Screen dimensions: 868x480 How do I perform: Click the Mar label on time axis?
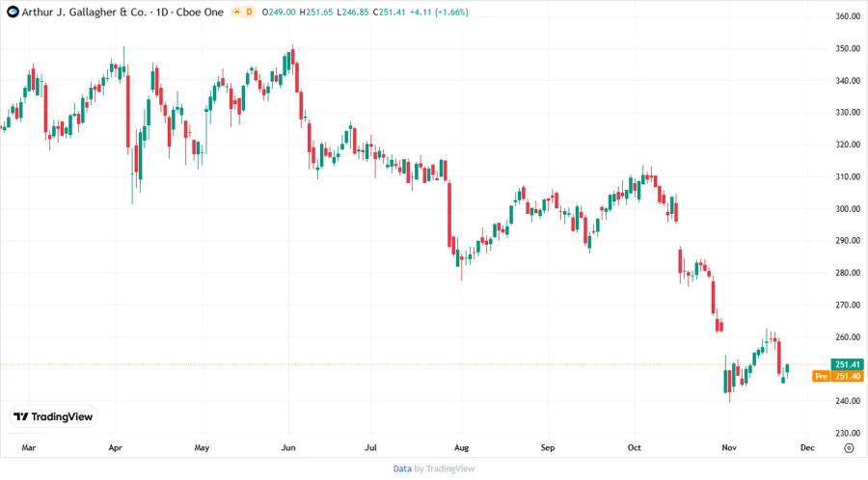(x=29, y=447)
